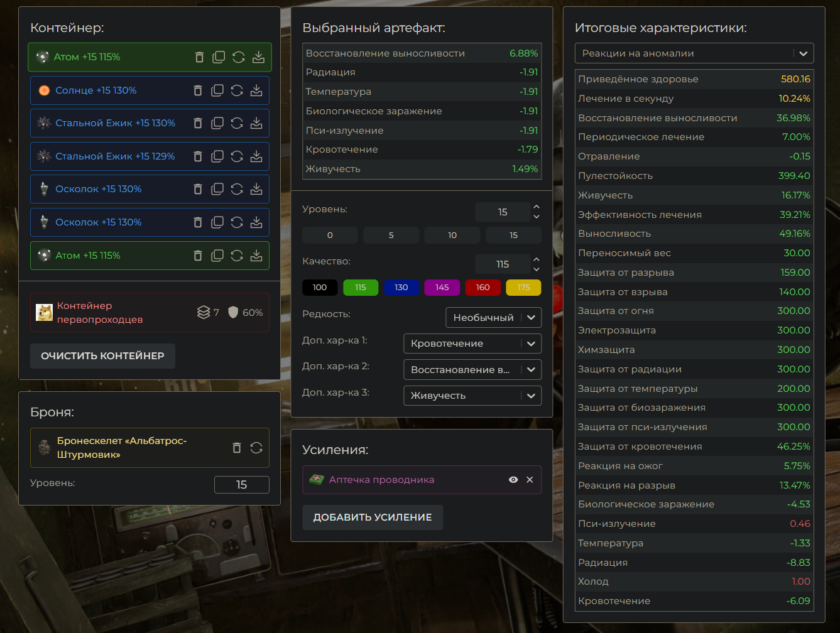Set artifact level preset to 10
This screenshot has height=633, width=840.
[452, 235]
